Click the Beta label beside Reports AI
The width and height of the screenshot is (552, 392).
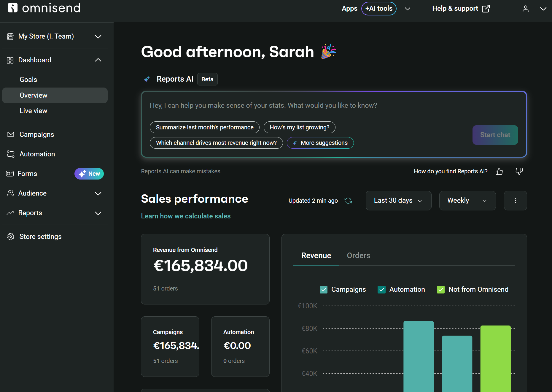(207, 79)
